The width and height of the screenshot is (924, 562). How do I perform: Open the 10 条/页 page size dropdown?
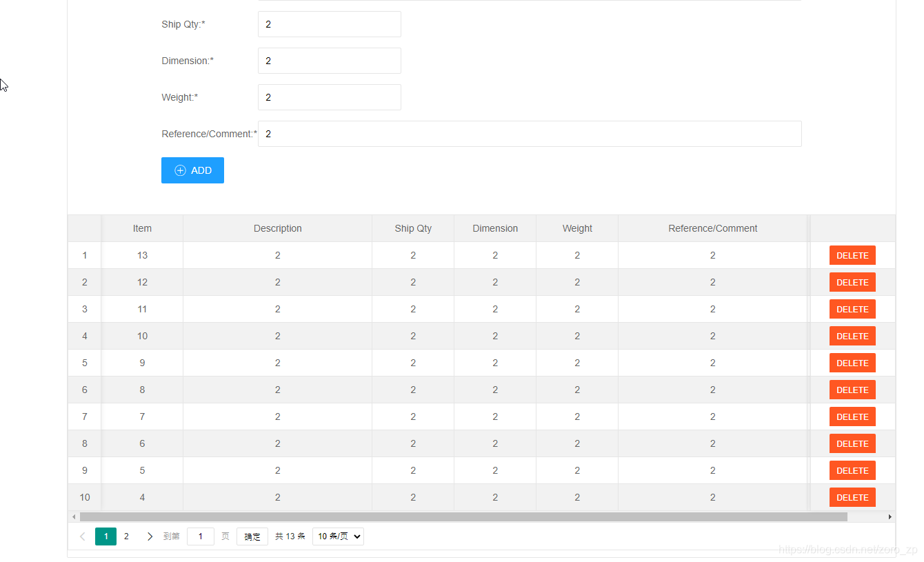tap(338, 536)
